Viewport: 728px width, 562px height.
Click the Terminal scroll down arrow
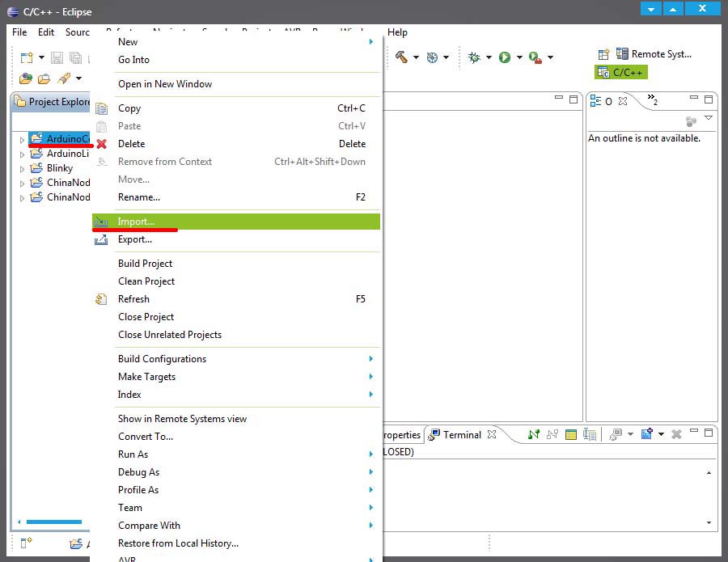click(709, 522)
